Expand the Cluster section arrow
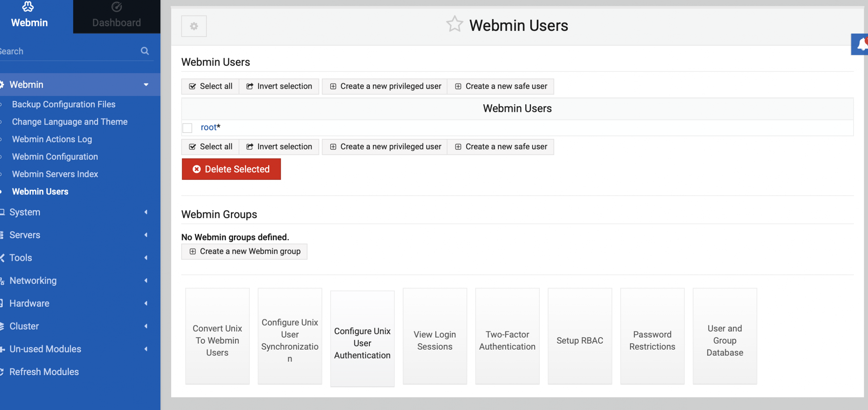This screenshot has height=410, width=868. coord(146,326)
